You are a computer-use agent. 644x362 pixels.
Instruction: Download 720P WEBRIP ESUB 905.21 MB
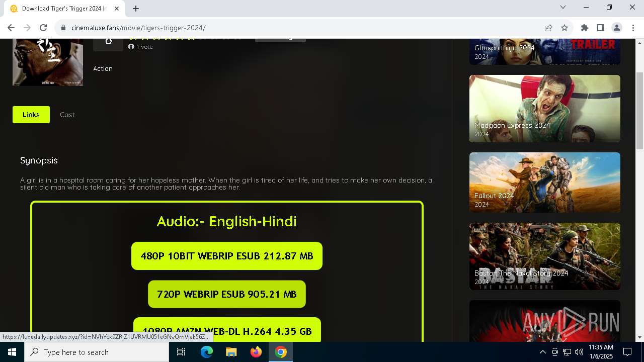pos(227,294)
